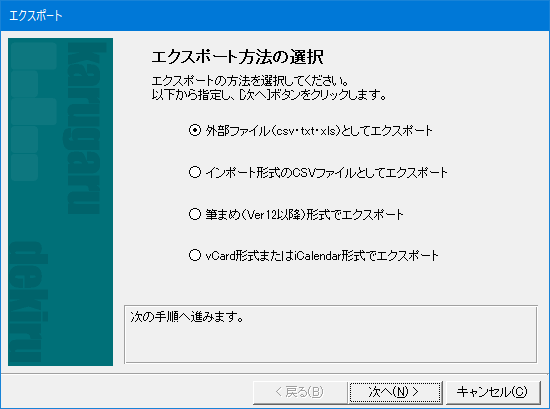Click the instruction line 以下から指定し、[次へ]ボタン
Screen dimensions: 550x409
click(x=269, y=95)
